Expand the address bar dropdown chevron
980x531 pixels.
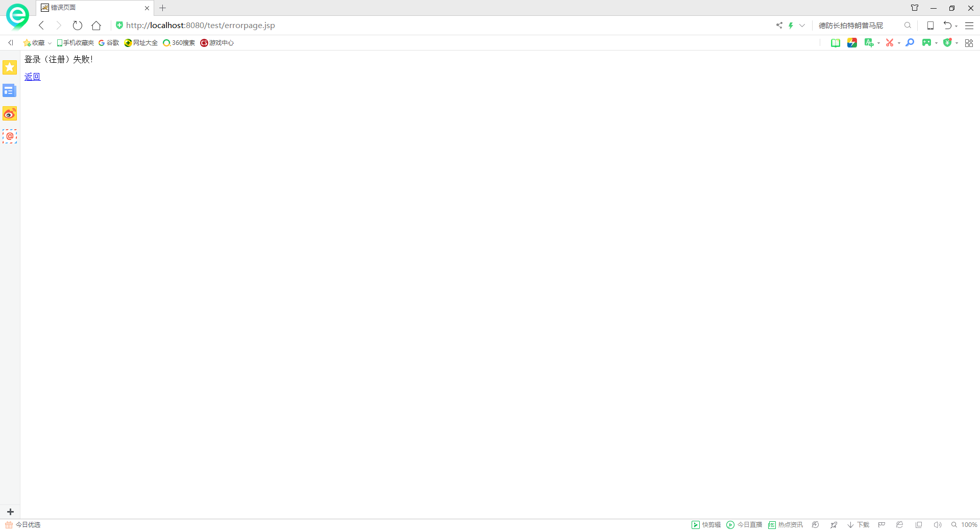802,26
